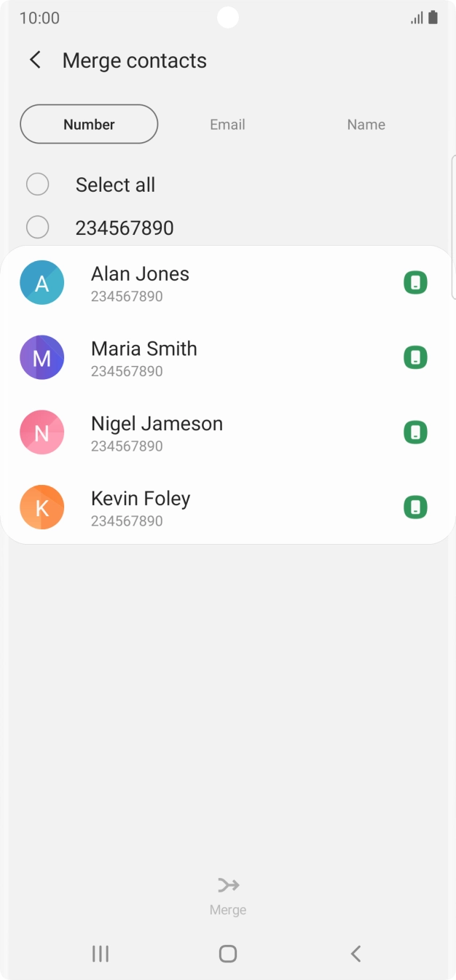Tap the back arrow beside Merge contacts

pyautogui.click(x=35, y=60)
